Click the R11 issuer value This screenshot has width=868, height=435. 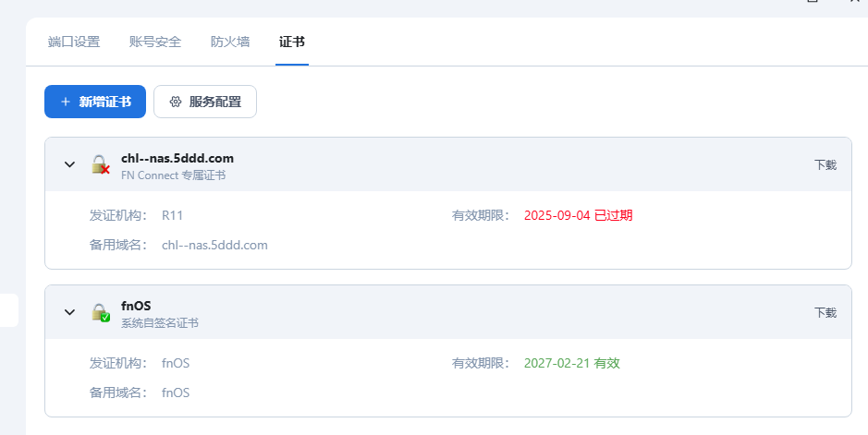[x=173, y=215]
